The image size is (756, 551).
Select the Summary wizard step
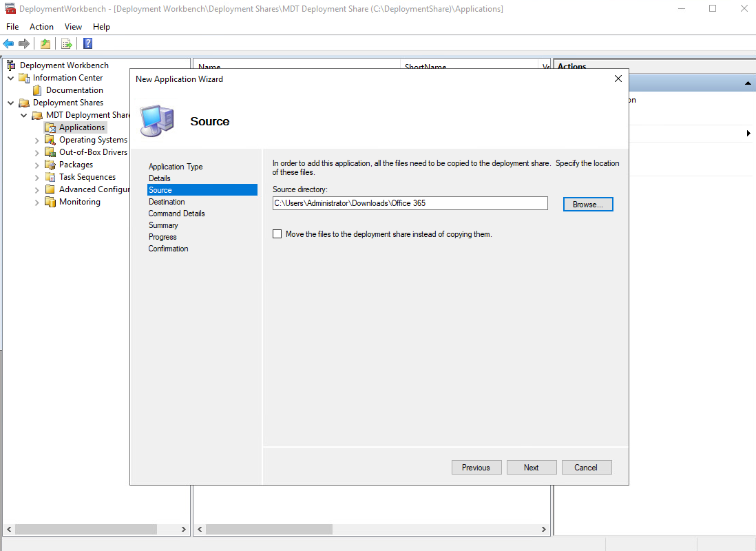click(x=163, y=225)
